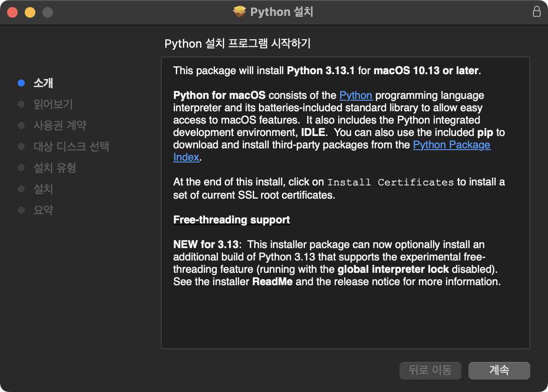Click the package box icon beside Python 설치

[x=239, y=12]
